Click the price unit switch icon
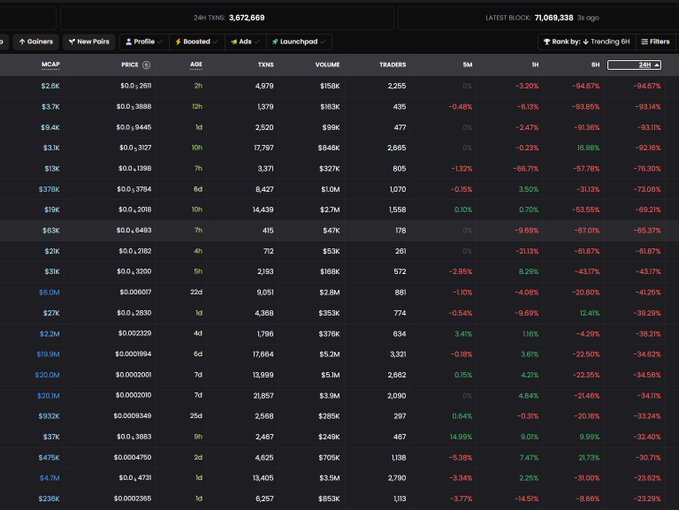Viewport: 679px width, 510px height. [x=146, y=65]
